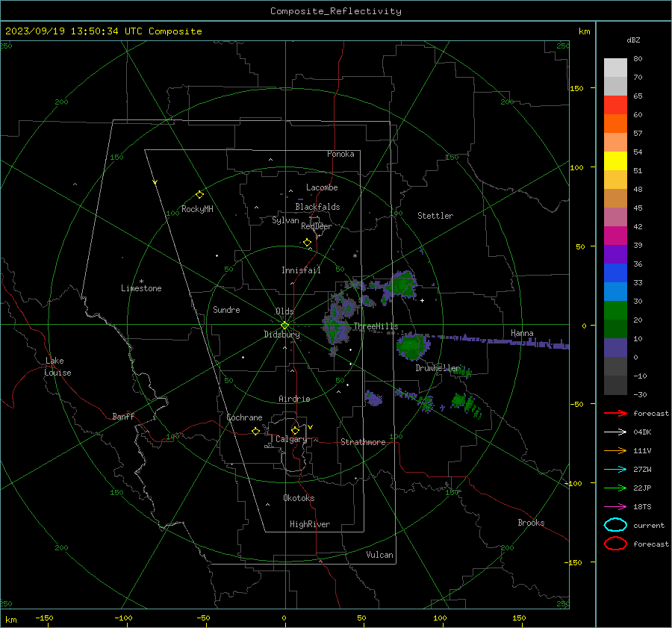
Task: Click the RockyMH label
Action: (x=197, y=209)
